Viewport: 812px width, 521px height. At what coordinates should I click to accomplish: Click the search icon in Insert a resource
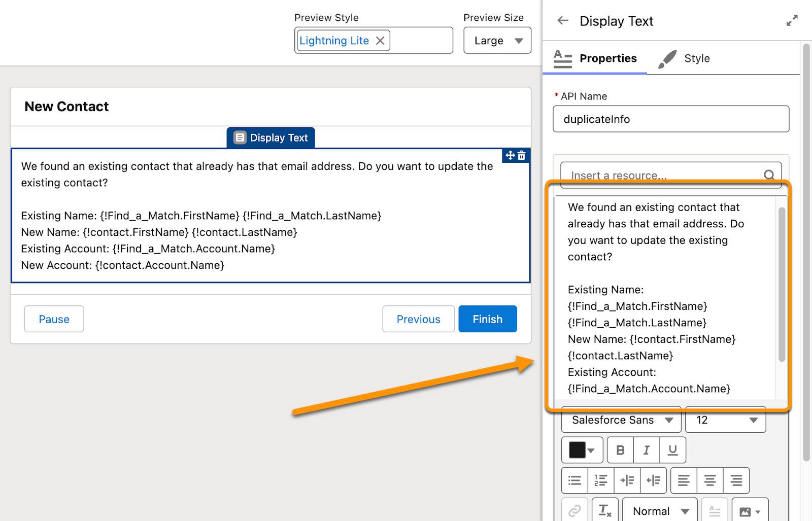pyautogui.click(x=769, y=175)
